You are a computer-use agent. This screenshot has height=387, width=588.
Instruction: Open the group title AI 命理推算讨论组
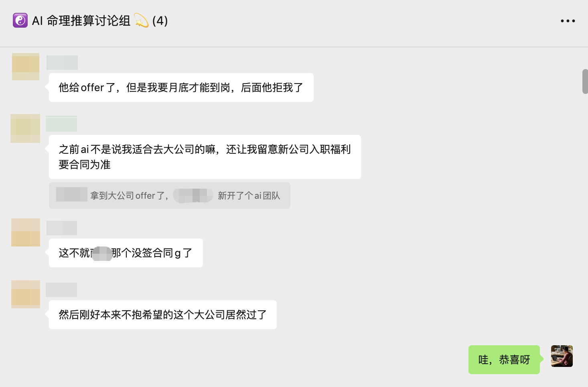(81, 20)
